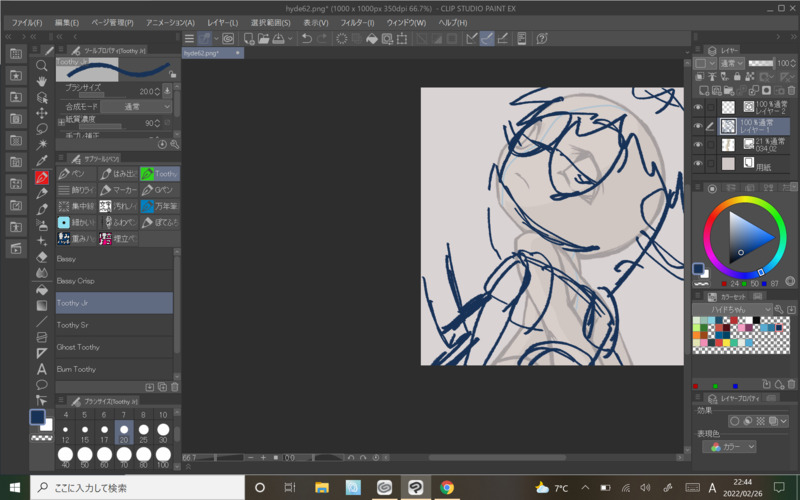Select the Zoom magnifier tool
Screen dimensions: 800x500
42,65
